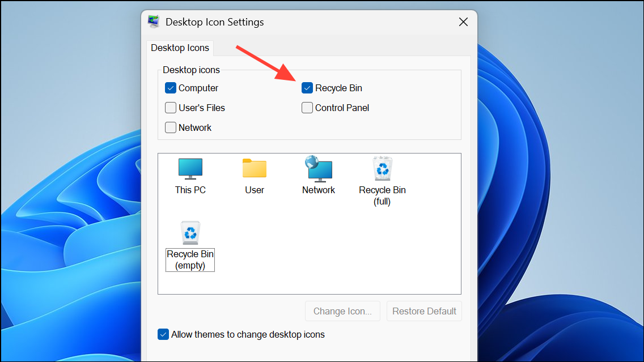Select the Recycle Bin (full) icon

[x=382, y=169]
